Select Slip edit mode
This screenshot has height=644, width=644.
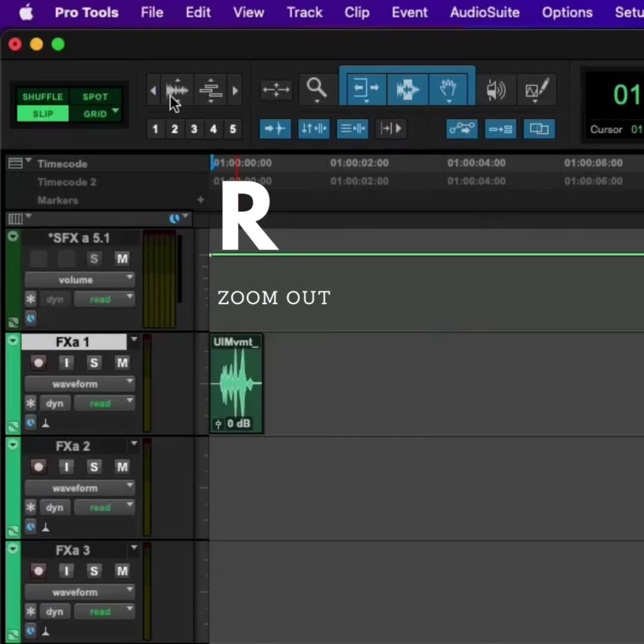click(43, 114)
